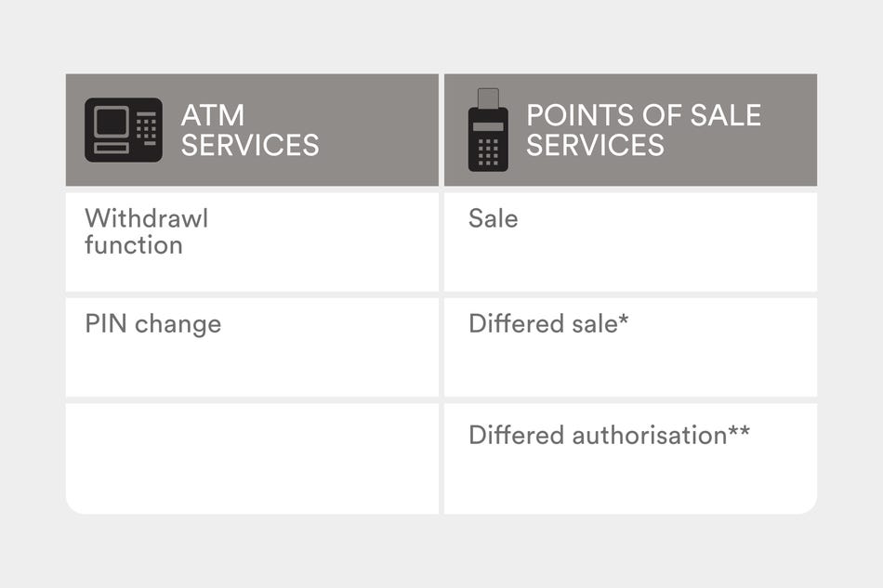Click the white divider between the header columns
This screenshot has height=588, width=883.
[441, 130]
